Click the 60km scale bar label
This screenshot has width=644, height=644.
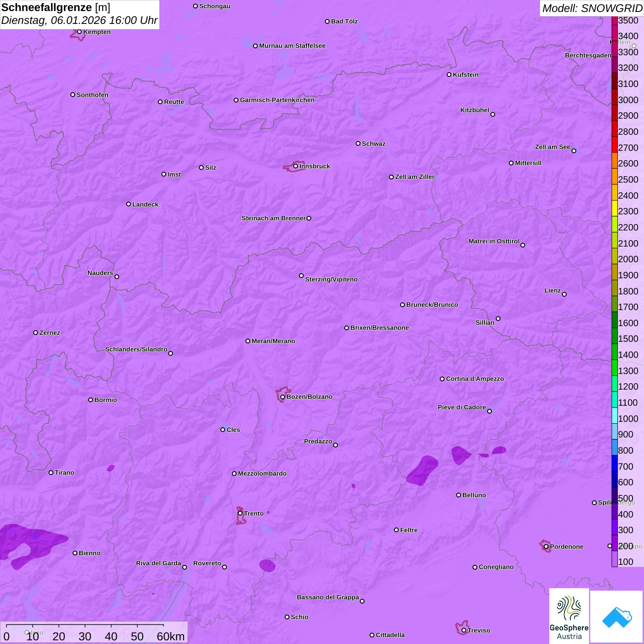pos(171,636)
